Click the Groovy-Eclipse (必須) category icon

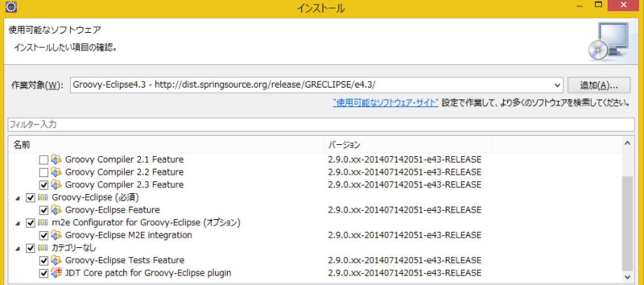[x=43, y=198]
